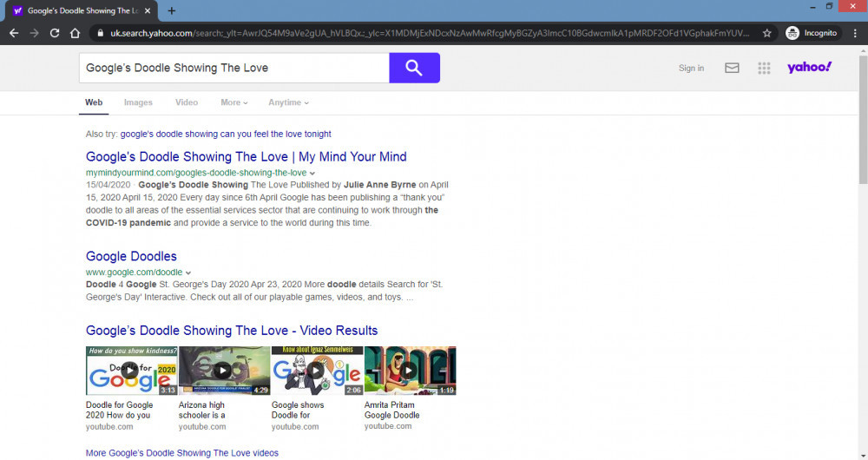Screen dimensions: 868x460
Task: Switch to the Images results tab
Action: point(138,102)
